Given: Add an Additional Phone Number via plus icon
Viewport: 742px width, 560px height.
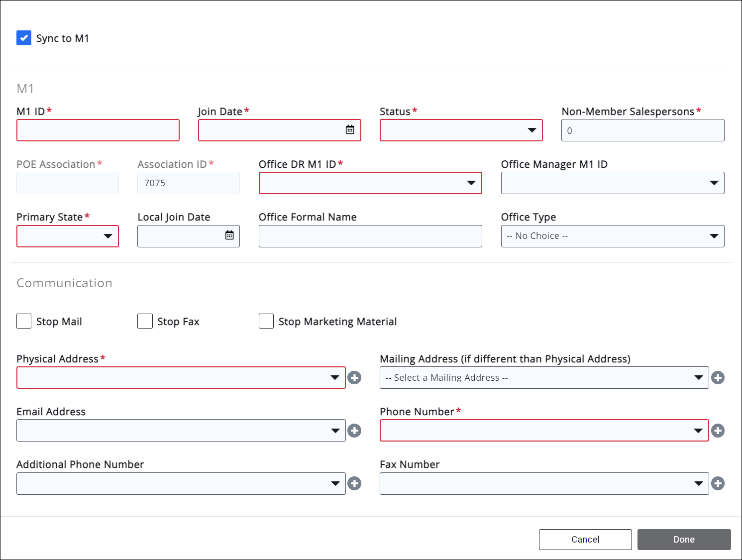Looking at the screenshot, I should [x=354, y=483].
